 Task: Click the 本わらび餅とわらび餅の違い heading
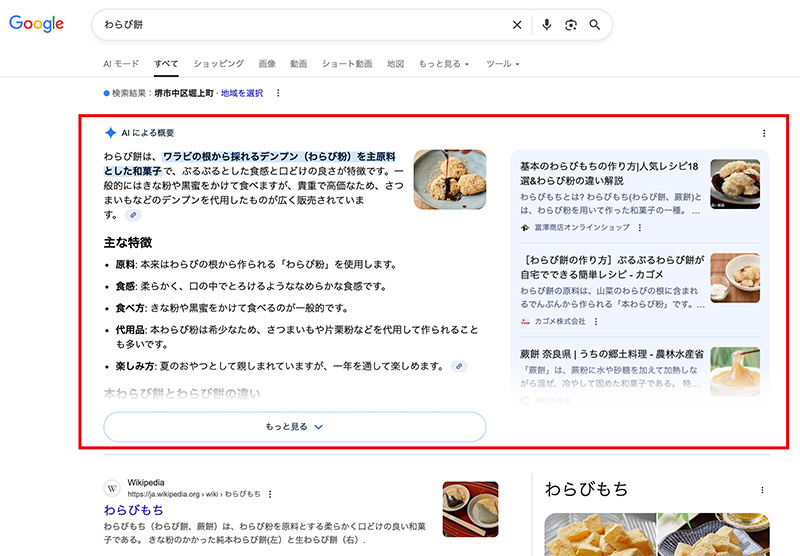pos(182,394)
